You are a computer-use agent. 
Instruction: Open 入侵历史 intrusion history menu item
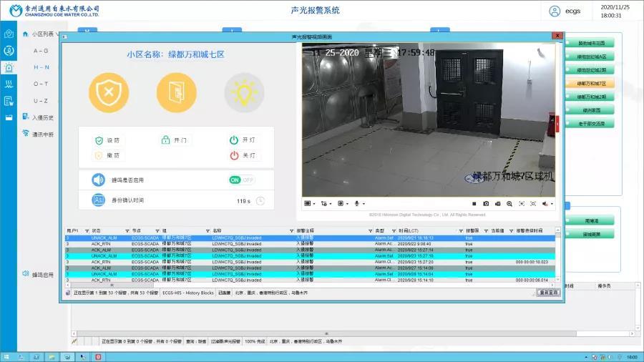[42, 117]
